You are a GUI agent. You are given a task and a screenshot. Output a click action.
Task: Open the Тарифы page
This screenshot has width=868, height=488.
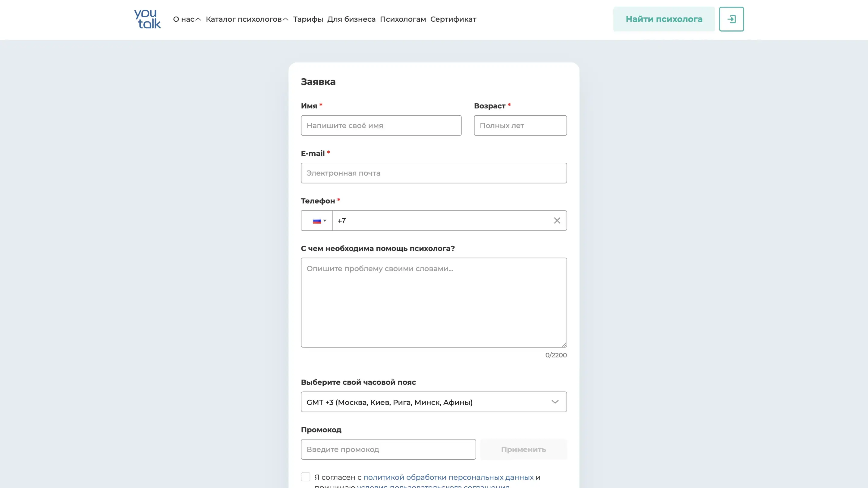308,19
